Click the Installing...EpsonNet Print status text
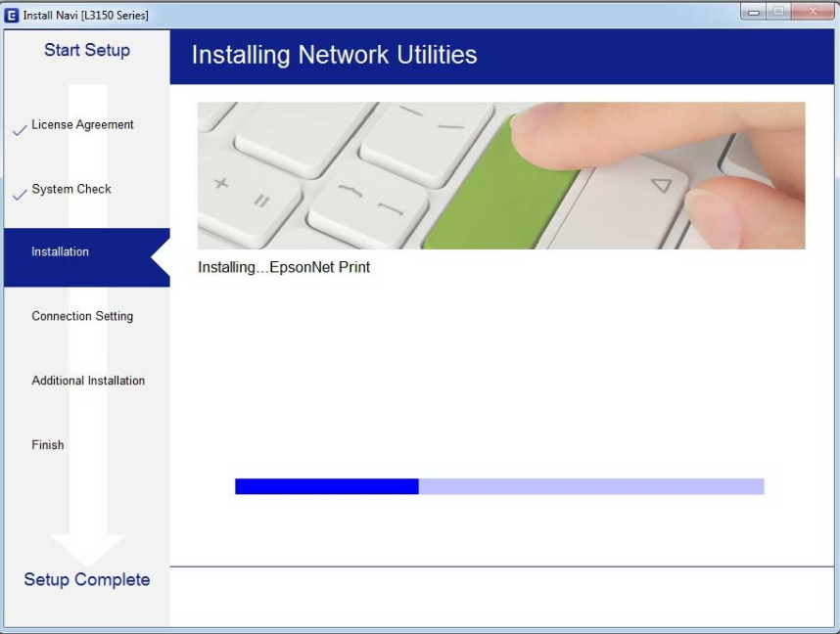 click(x=284, y=267)
